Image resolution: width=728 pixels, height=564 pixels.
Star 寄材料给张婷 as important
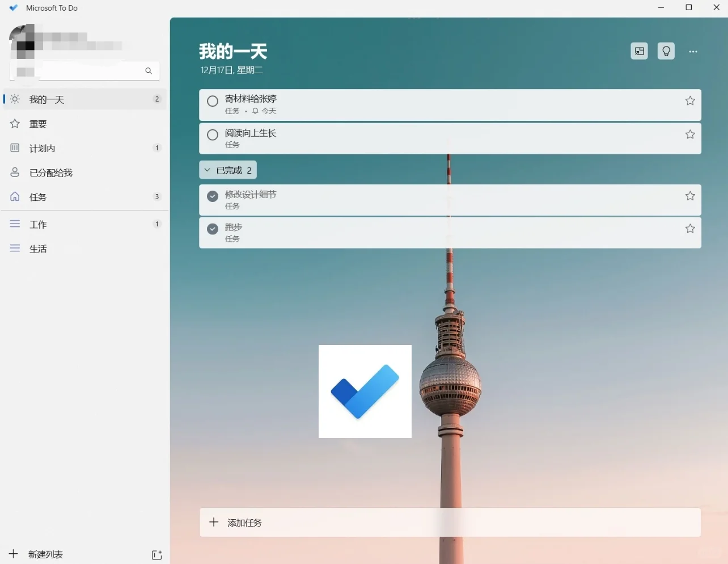(689, 100)
